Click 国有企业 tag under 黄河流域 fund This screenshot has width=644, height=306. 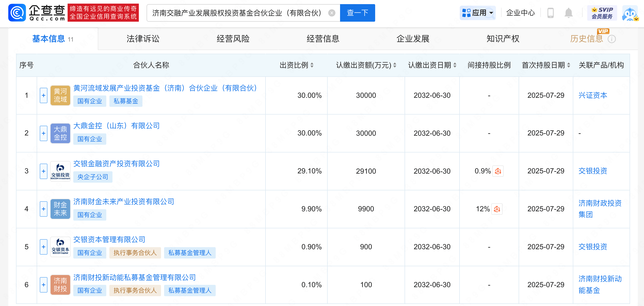click(90, 101)
